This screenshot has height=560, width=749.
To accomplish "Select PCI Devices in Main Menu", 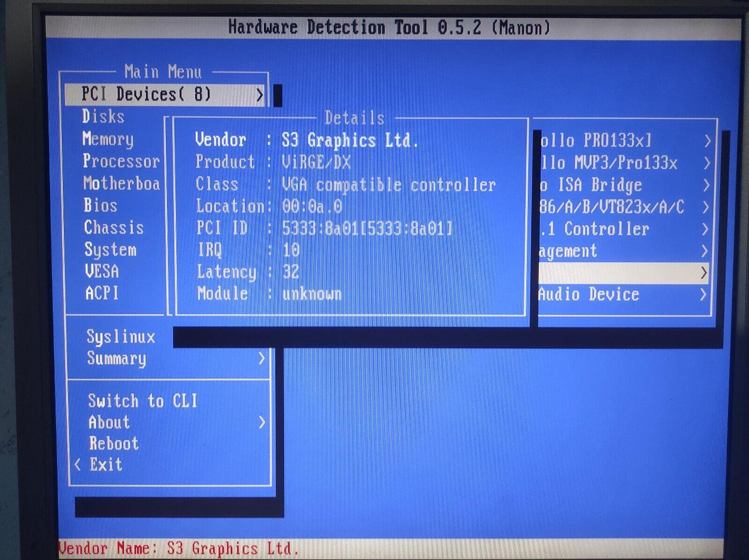I will [x=146, y=95].
